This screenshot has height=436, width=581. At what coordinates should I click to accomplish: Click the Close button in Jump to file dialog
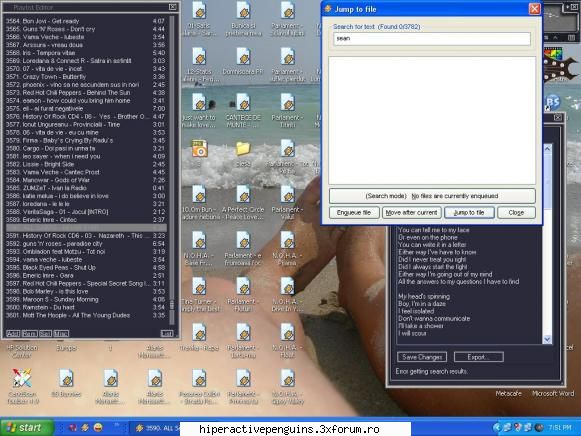[x=516, y=213]
